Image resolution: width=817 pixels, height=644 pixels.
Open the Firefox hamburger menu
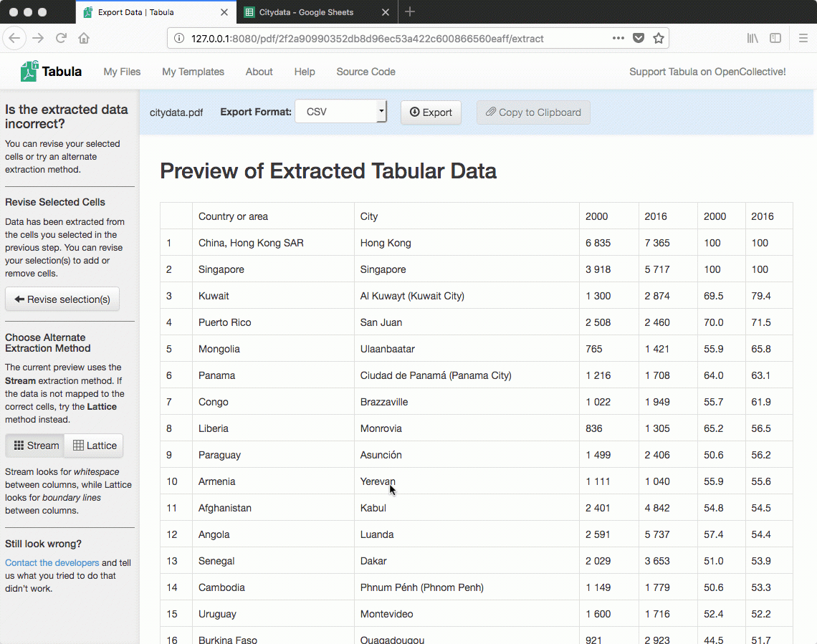point(803,38)
